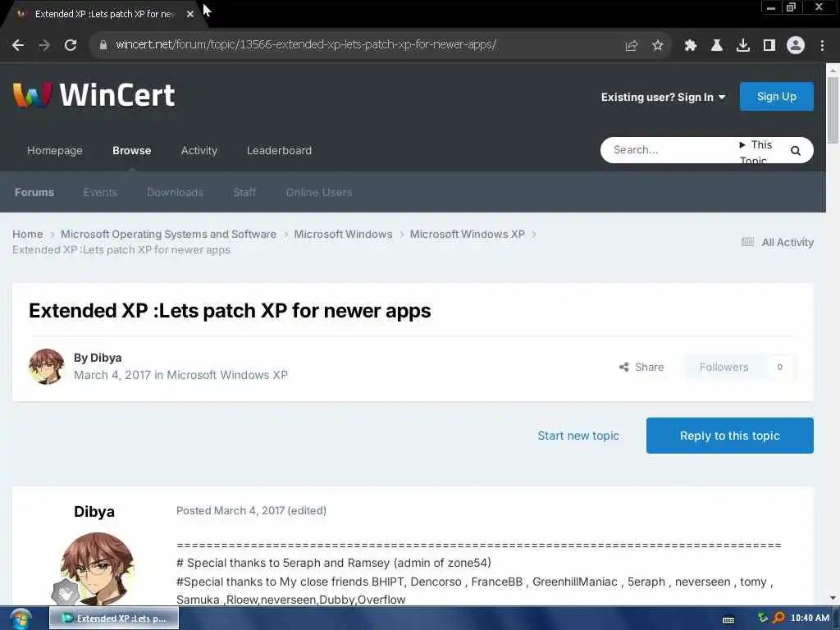Close the Extended XP browser tab
The width and height of the screenshot is (840, 630).
190,14
